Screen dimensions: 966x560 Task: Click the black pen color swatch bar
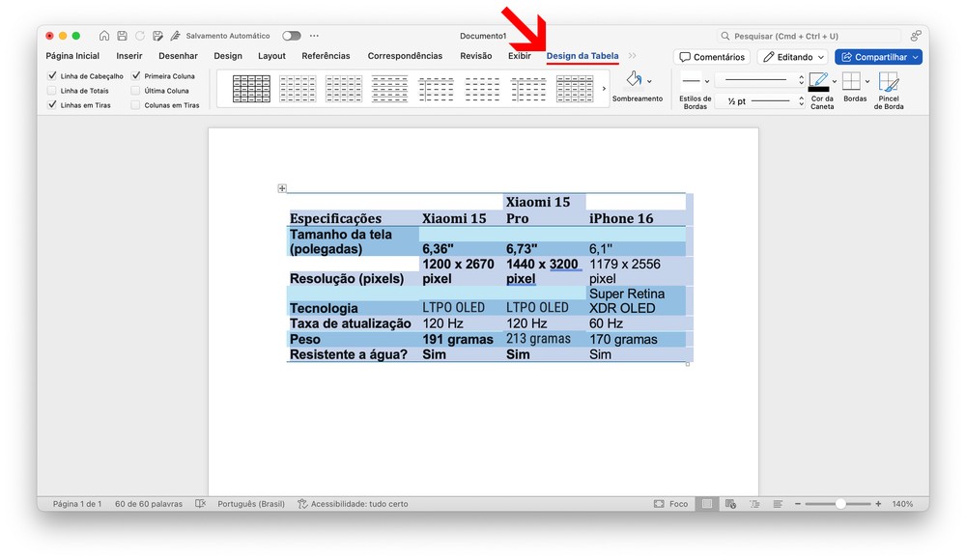click(819, 90)
